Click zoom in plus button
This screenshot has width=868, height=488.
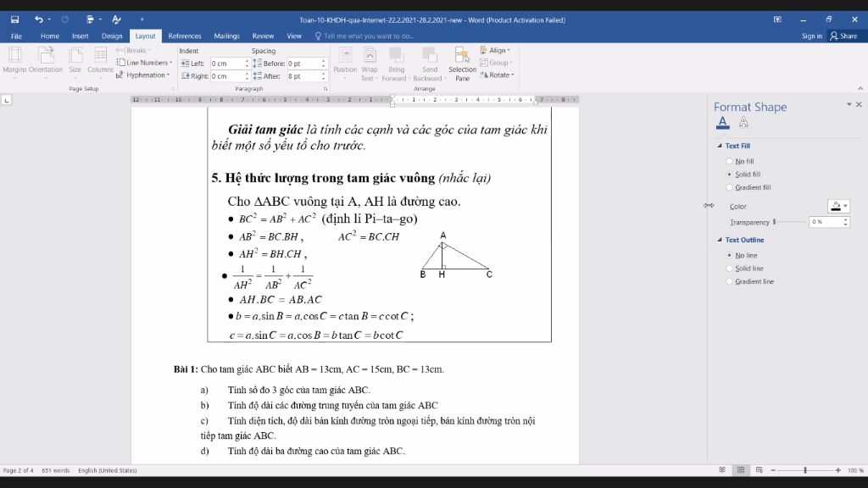pyautogui.click(x=838, y=469)
